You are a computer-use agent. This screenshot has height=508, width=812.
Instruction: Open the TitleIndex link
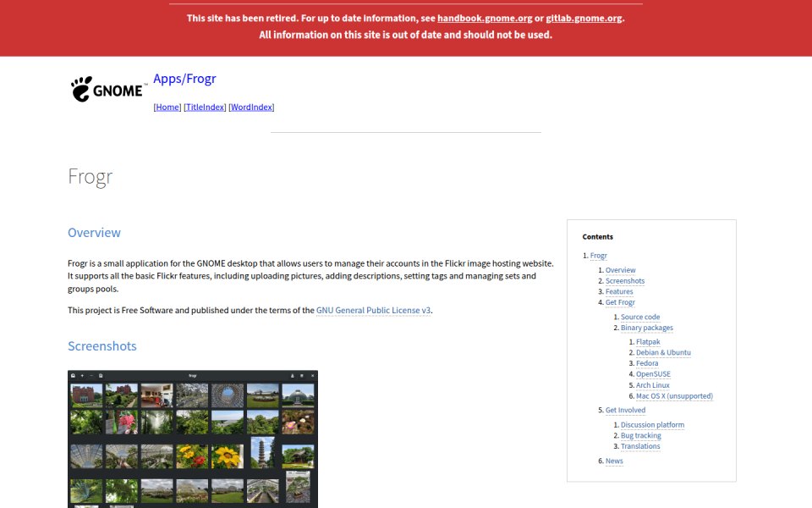[x=205, y=107]
